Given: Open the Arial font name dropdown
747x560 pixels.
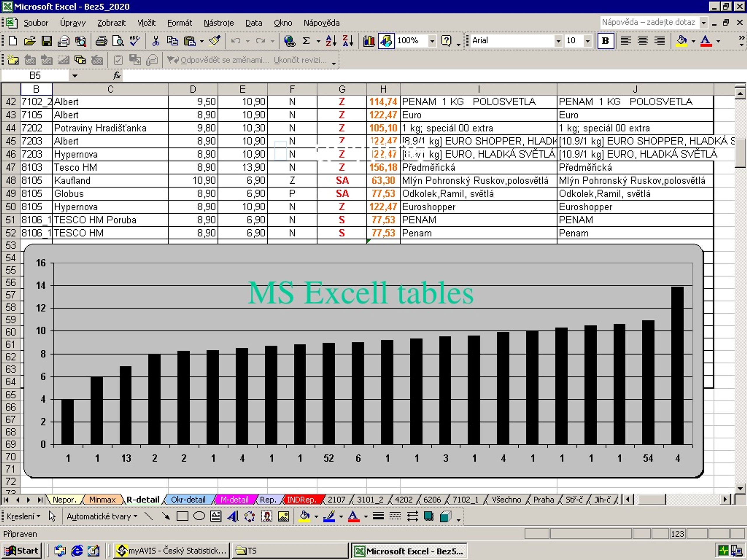Looking at the screenshot, I should pos(558,41).
